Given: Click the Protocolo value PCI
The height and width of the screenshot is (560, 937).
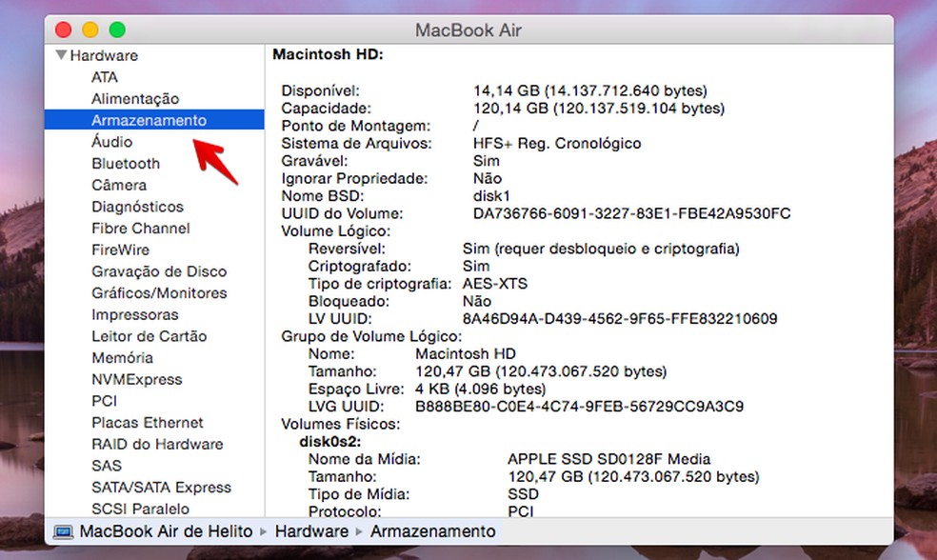Looking at the screenshot, I should (x=521, y=511).
